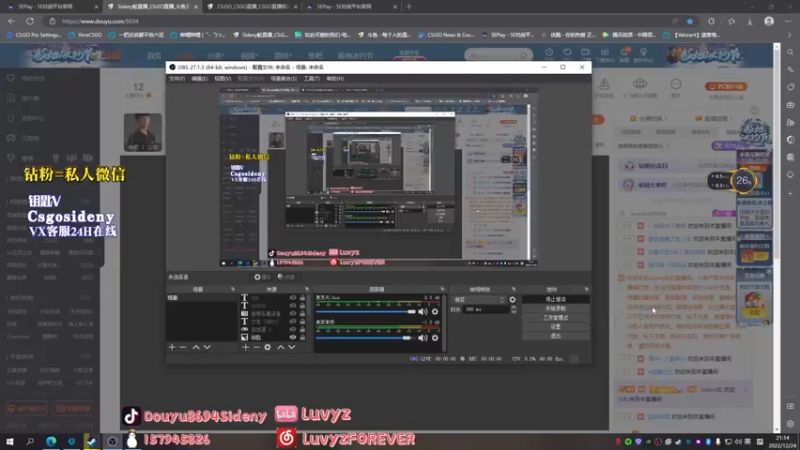Remove the selected scene with the minus icon

click(x=183, y=347)
